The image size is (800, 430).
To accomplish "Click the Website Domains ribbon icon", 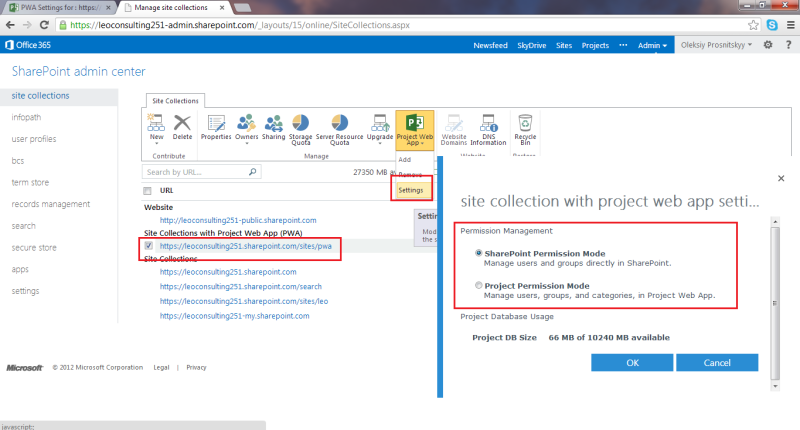I will tap(454, 123).
